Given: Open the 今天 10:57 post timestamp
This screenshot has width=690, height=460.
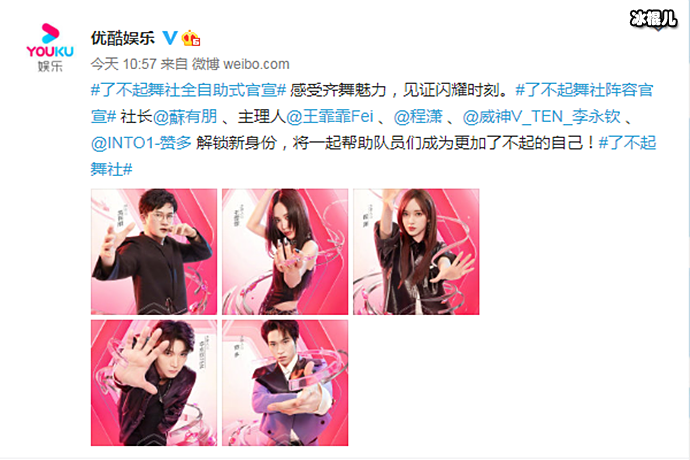Looking at the screenshot, I should (124, 64).
